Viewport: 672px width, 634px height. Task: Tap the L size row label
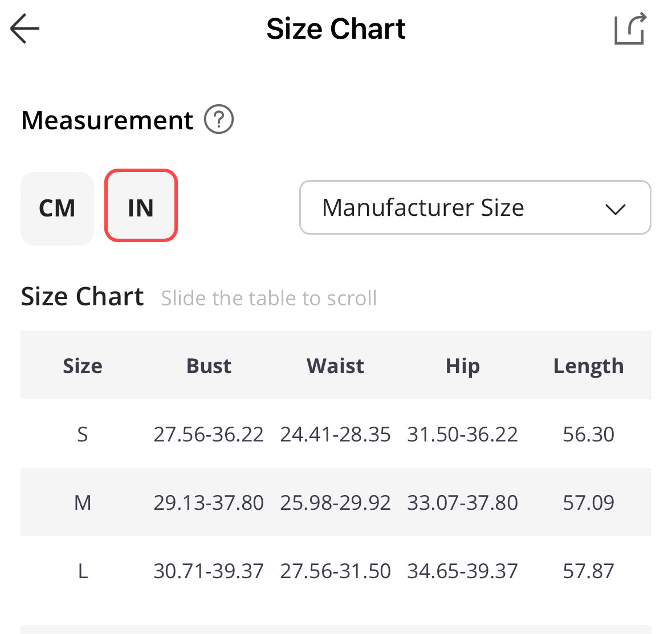83,571
